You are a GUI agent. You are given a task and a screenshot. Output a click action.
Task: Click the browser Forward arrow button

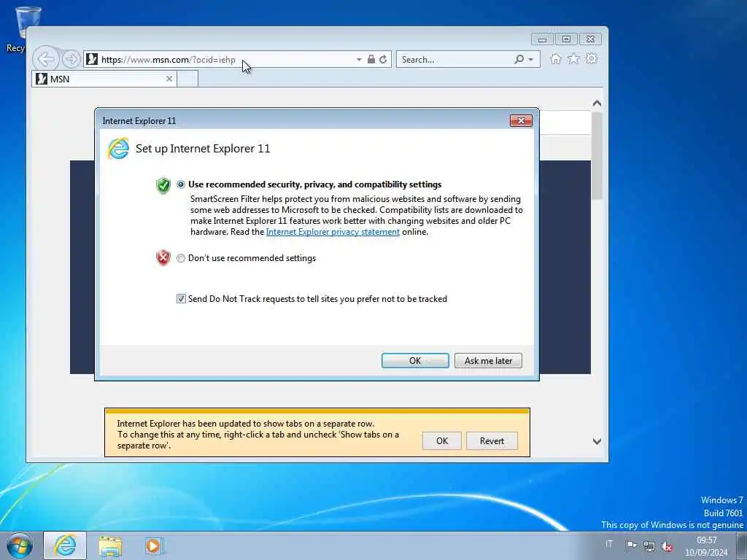(x=71, y=60)
